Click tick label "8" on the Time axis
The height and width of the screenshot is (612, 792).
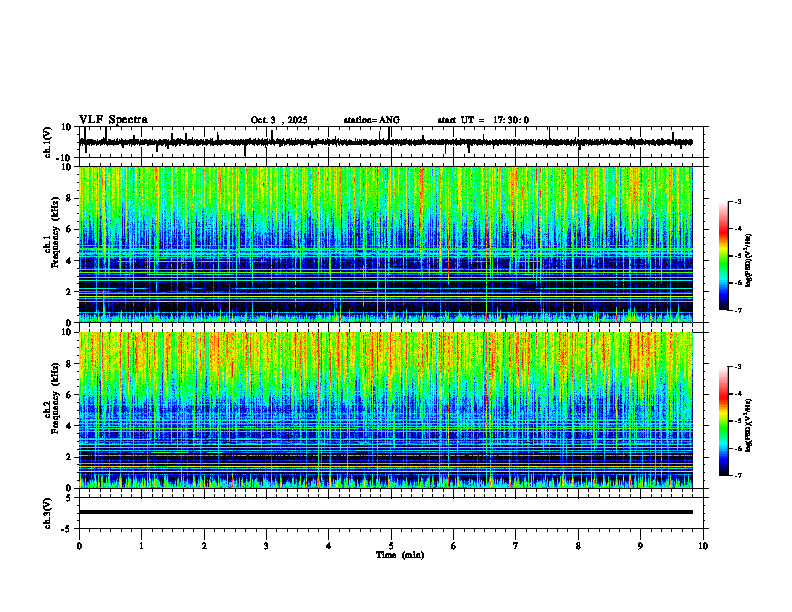tap(578, 546)
